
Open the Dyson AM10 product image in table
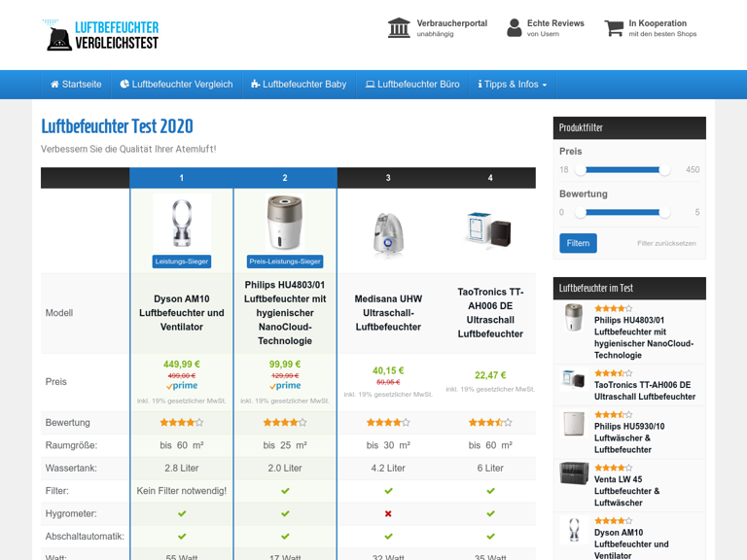(x=182, y=223)
